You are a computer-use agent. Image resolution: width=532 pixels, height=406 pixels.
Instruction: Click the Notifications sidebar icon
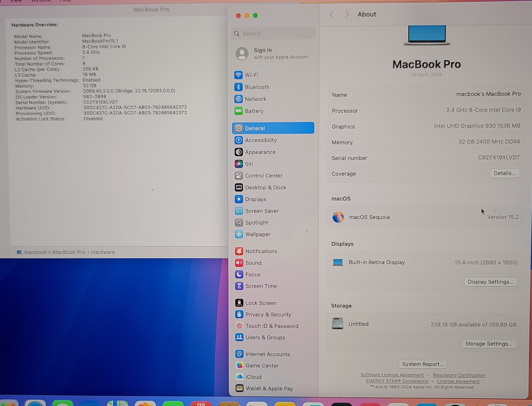[x=239, y=251]
